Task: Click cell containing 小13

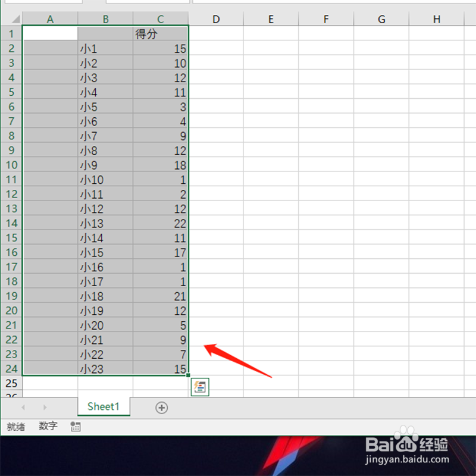Action: [105, 223]
